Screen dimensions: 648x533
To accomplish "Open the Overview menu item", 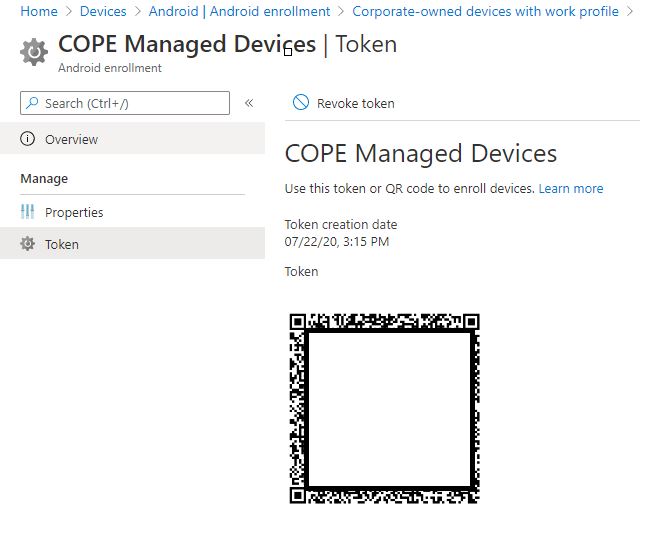I will tap(132, 139).
